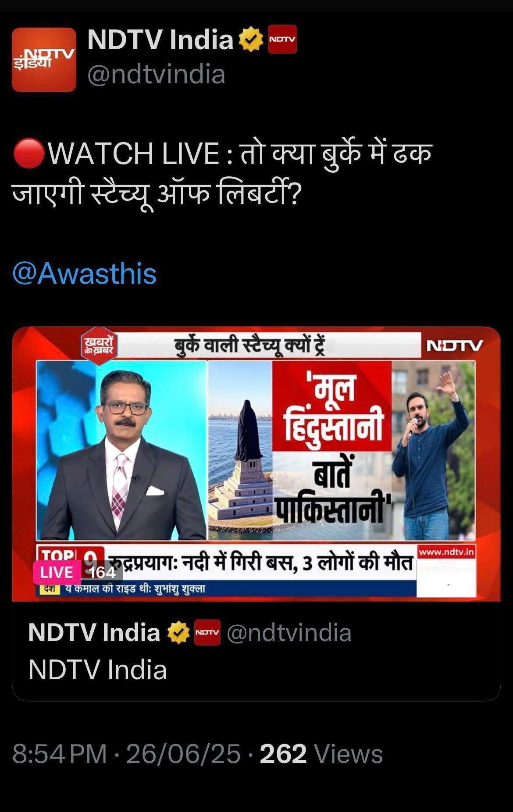Open NDTV India profile avatar

44,60
